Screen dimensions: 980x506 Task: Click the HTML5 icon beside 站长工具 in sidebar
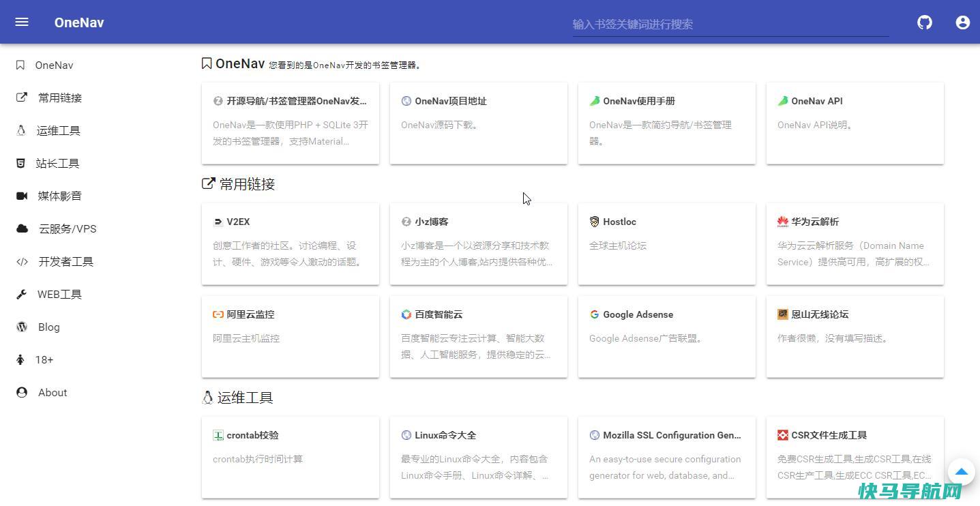20,163
